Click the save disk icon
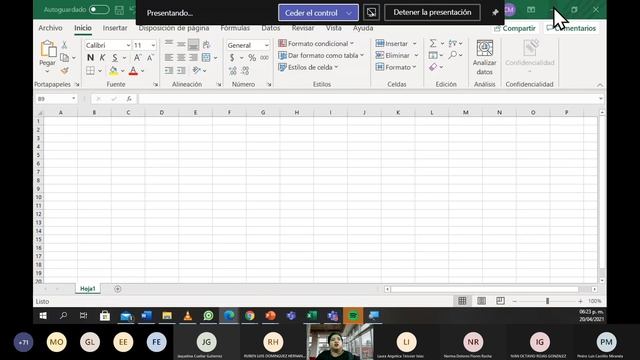Screen dimensions: 640x360 point(119,10)
